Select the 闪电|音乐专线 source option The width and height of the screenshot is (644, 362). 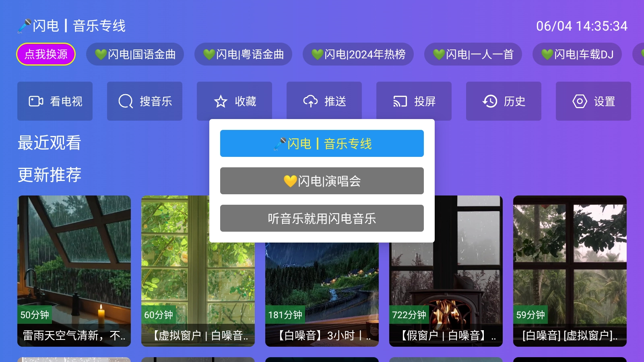coord(322,143)
